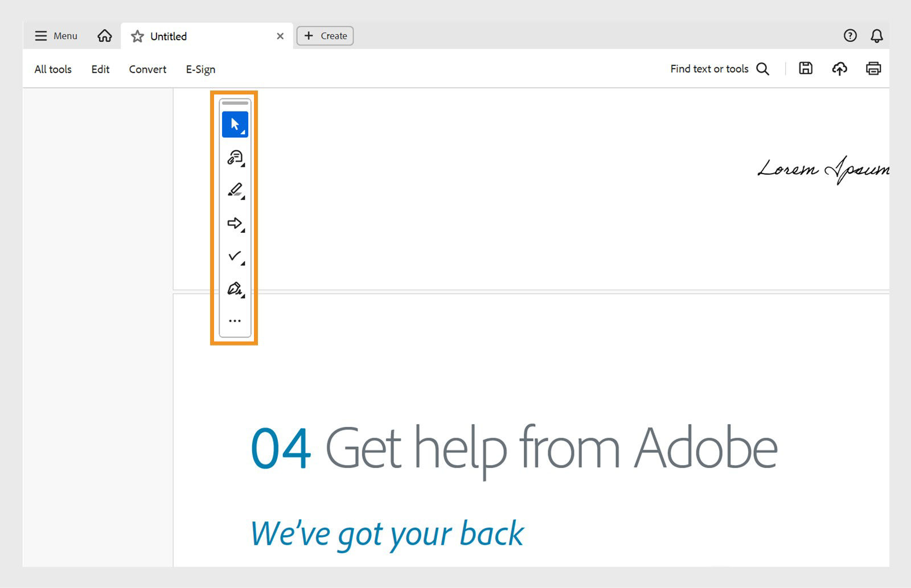Expand the Selection tool's corner dropdown
Screen dimensions: 911x588
pyautogui.click(x=244, y=133)
